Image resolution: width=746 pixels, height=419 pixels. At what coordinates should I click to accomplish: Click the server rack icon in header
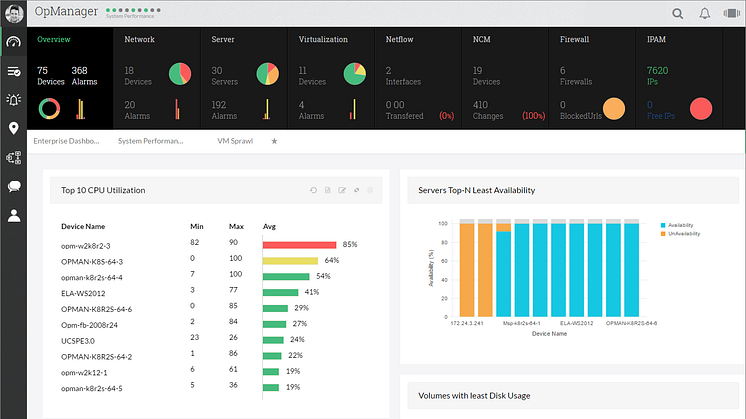point(731,13)
